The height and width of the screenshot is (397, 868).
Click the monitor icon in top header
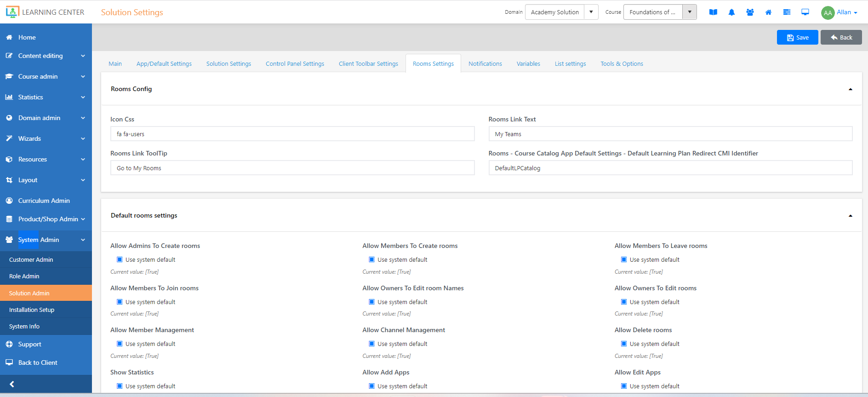pos(805,12)
